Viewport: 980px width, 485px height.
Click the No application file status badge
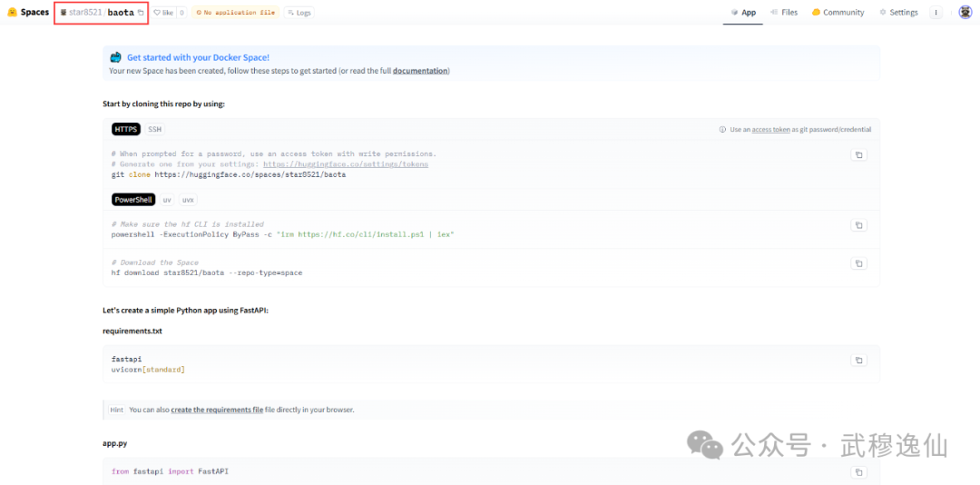point(235,13)
